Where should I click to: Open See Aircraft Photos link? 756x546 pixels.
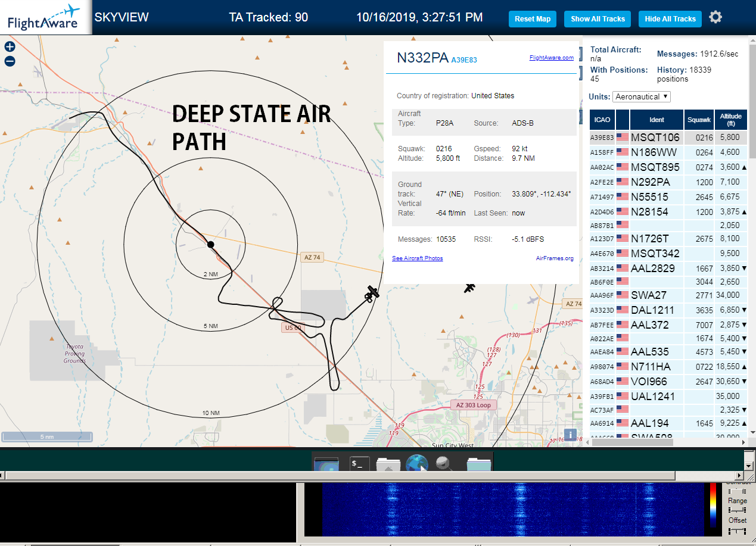click(x=417, y=258)
